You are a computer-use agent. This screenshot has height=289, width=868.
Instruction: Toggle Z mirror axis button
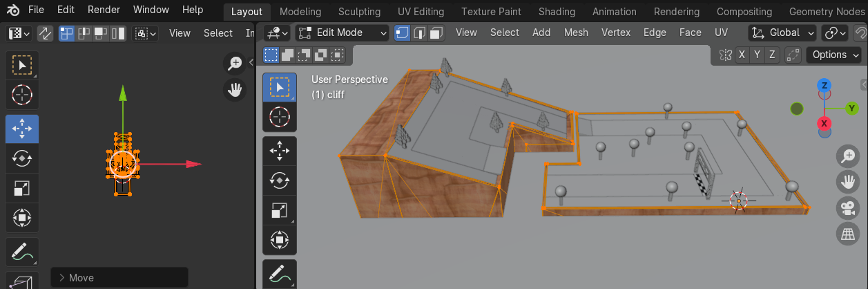coord(773,55)
